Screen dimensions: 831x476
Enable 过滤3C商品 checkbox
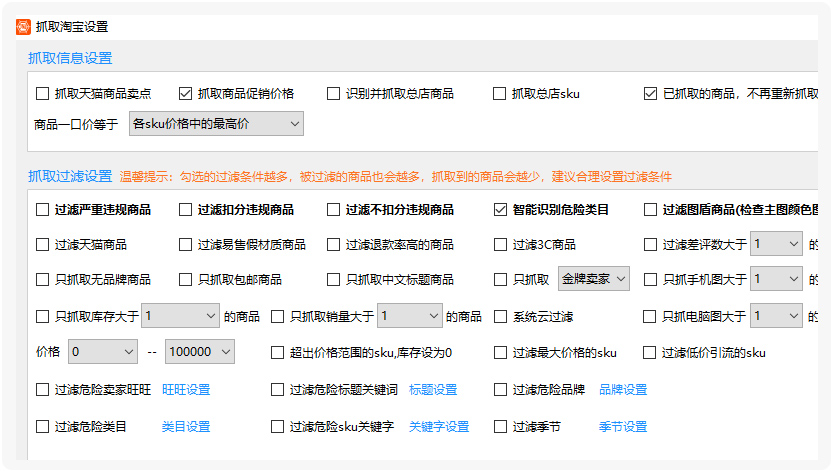pyautogui.click(x=500, y=244)
